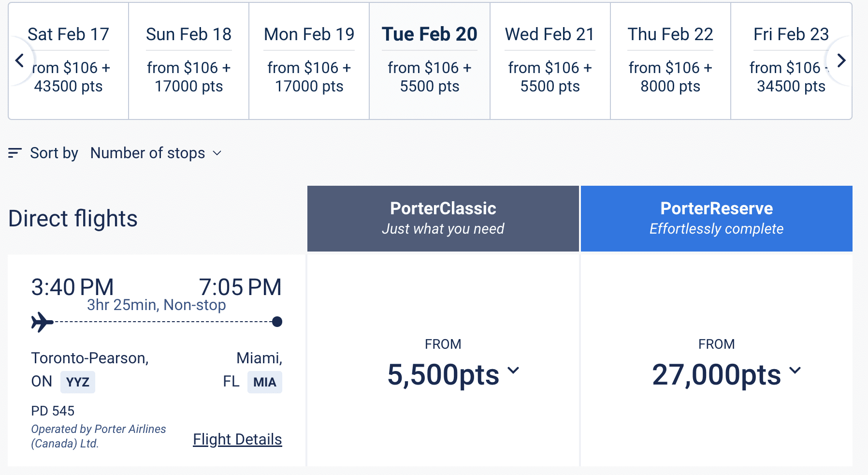Click the YYZ airport code badge
This screenshot has width=868, height=475.
(78, 382)
